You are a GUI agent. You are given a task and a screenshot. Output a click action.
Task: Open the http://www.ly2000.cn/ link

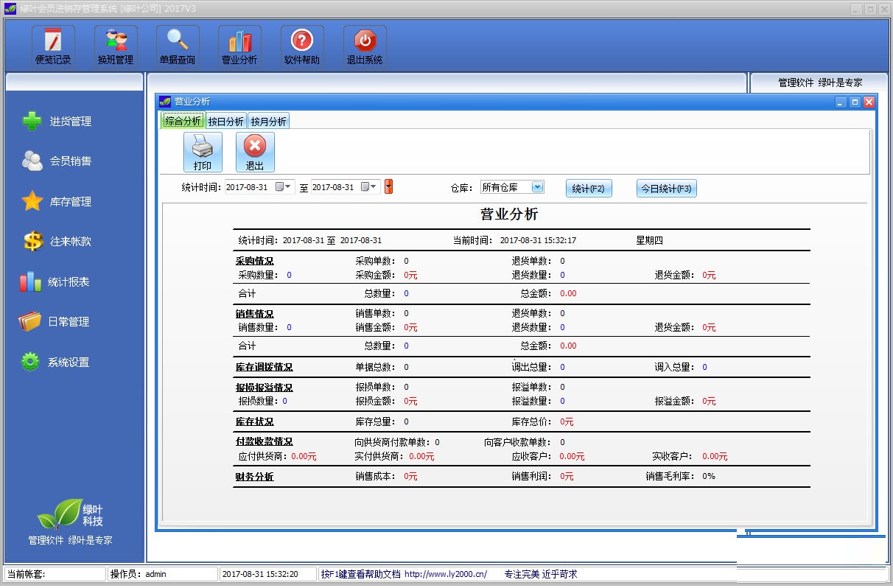[x=446, y=574]
